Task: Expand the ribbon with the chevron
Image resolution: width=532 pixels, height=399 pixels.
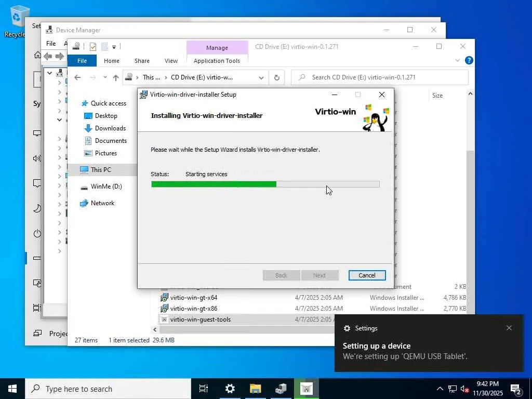Action: click(457, 60)
